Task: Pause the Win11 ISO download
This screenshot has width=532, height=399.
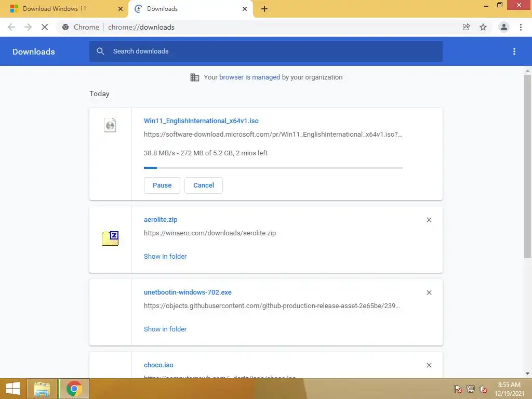Action: [162, 185]
